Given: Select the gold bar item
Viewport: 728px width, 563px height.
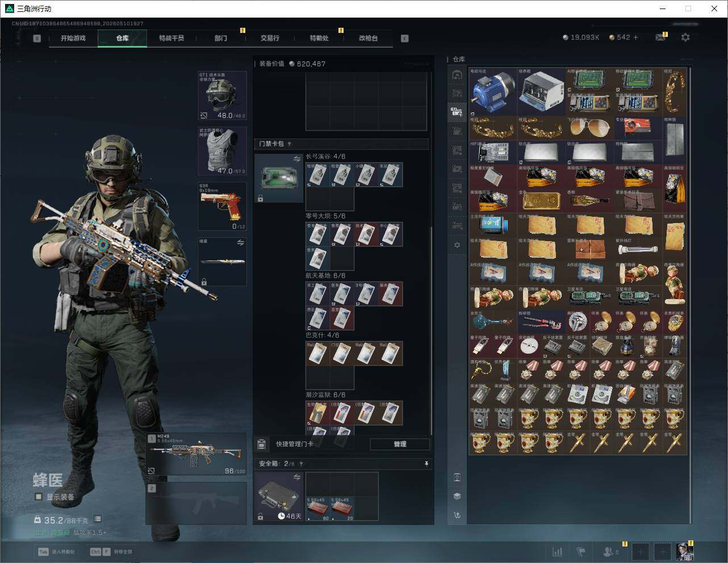Looking at the screenshot, I should pyautogui.click(x=541, y=200).
